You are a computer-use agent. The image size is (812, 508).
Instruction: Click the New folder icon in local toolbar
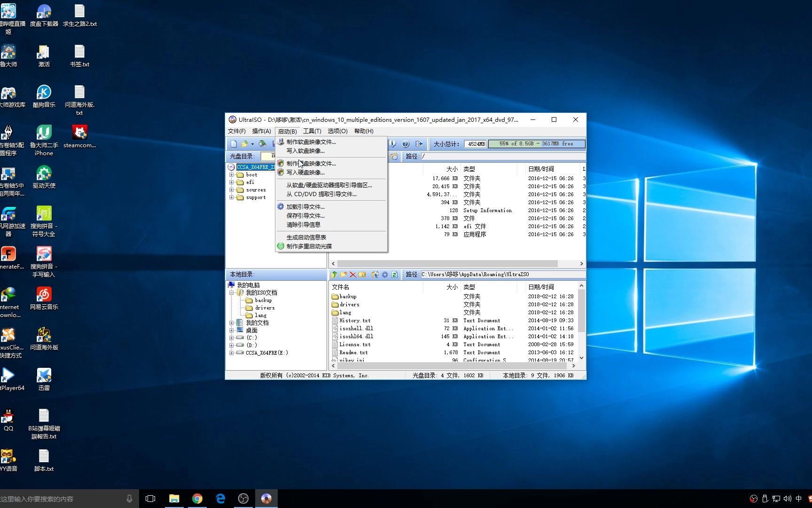pos(344,274)
